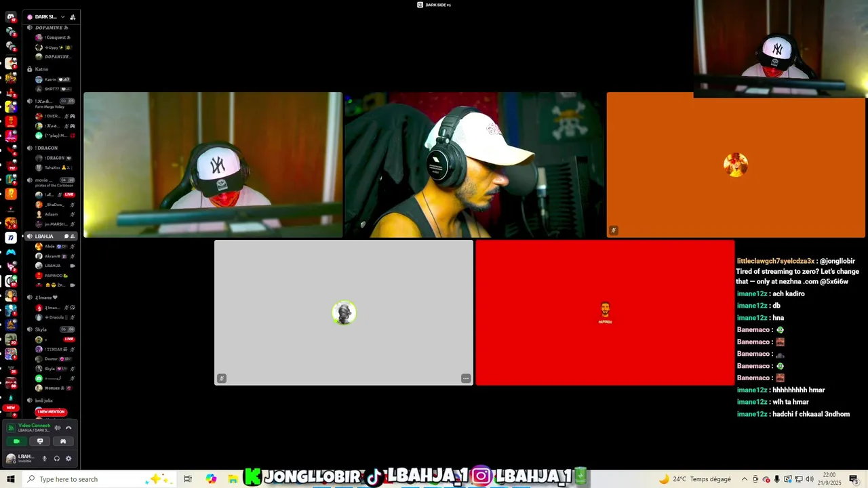868x488 pixels.
Task: Open File Explorer from the taskbar
Action: click(233, 479)
